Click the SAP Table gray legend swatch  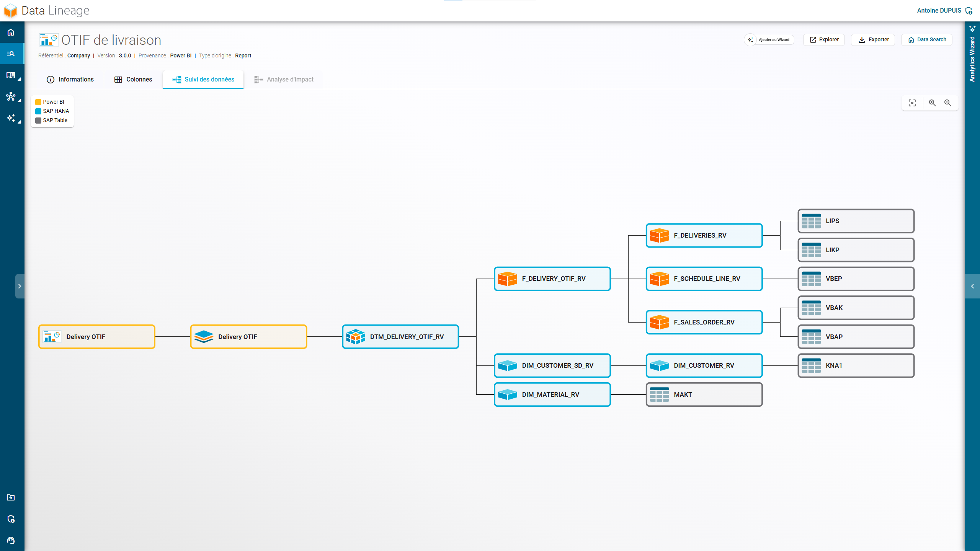pyautogui.click(x=38, y=121)
